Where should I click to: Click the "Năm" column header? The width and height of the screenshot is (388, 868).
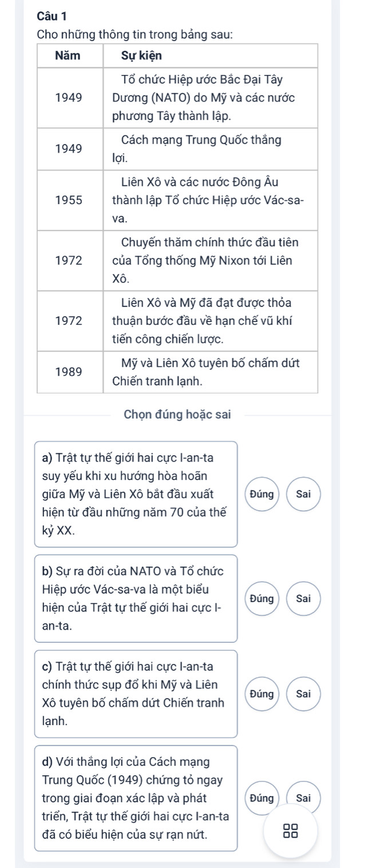[69, 55]
